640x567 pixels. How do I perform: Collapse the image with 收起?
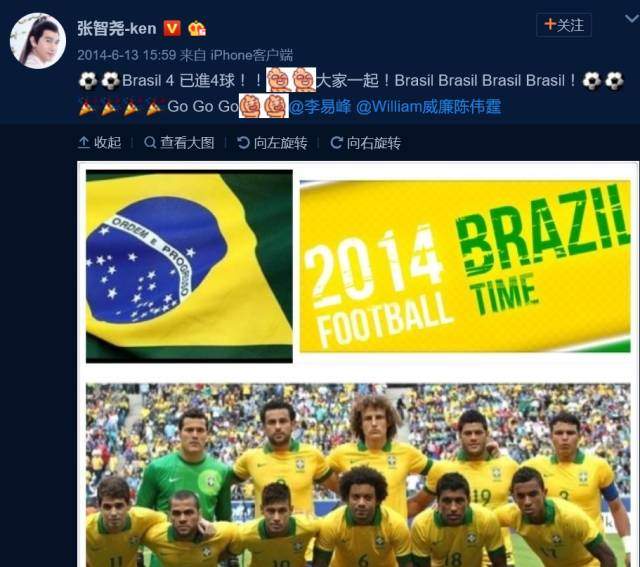pyautogui.click(x=100, y=142)
